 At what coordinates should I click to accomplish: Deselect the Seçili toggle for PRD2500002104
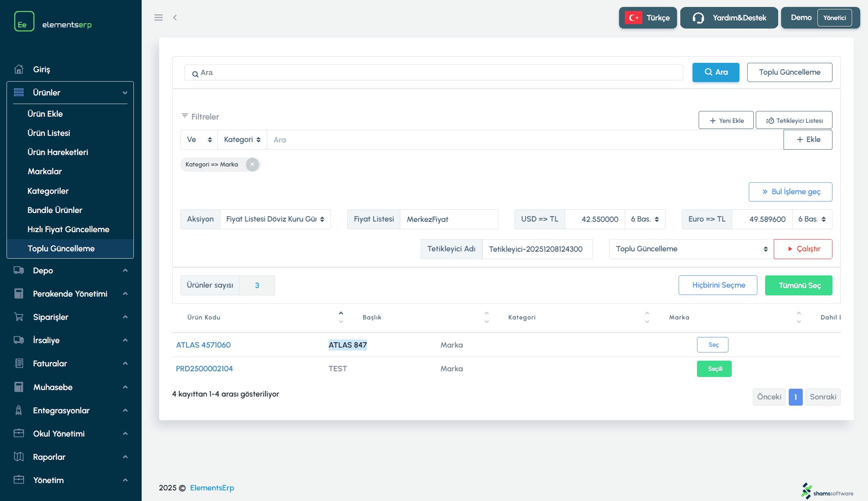(714, 369)
